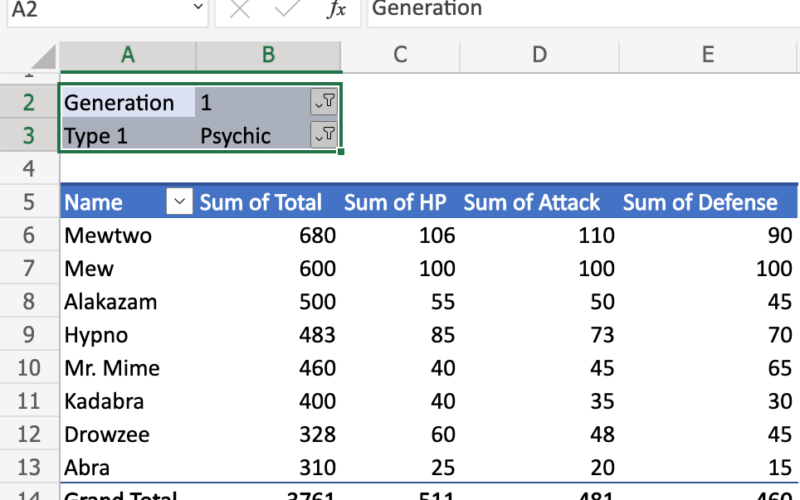Select row 10 header
Viewport: 800px width, 500px height.
[29, 368]
